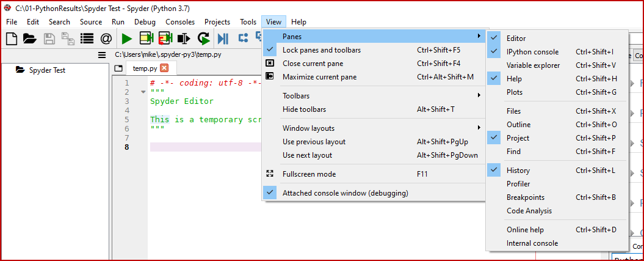Click the Spyder Test folder icon
This screenshot has height=261, width=644.
point(20,70)
